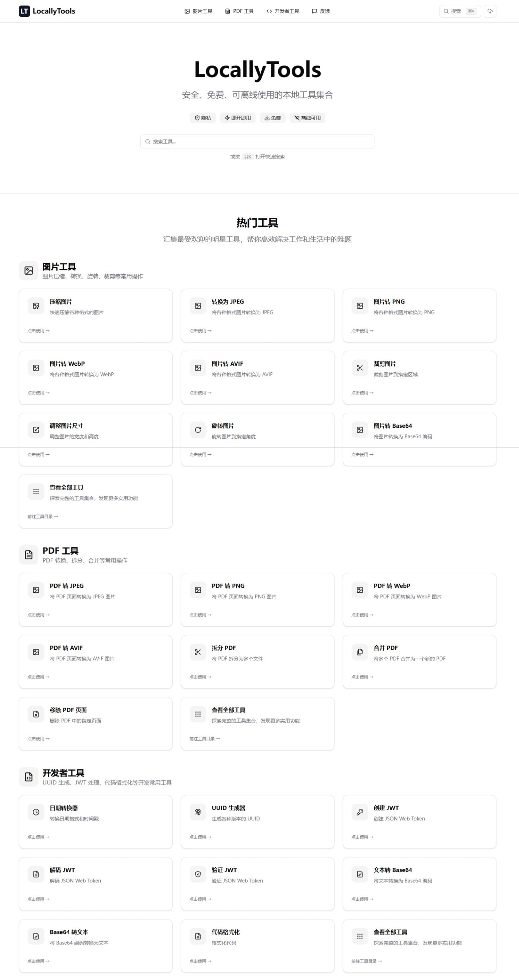This screenshot has width=519, height=980.
Task: Click 前往工具目录 under 查看全部工具
Action: pos(42,516)
